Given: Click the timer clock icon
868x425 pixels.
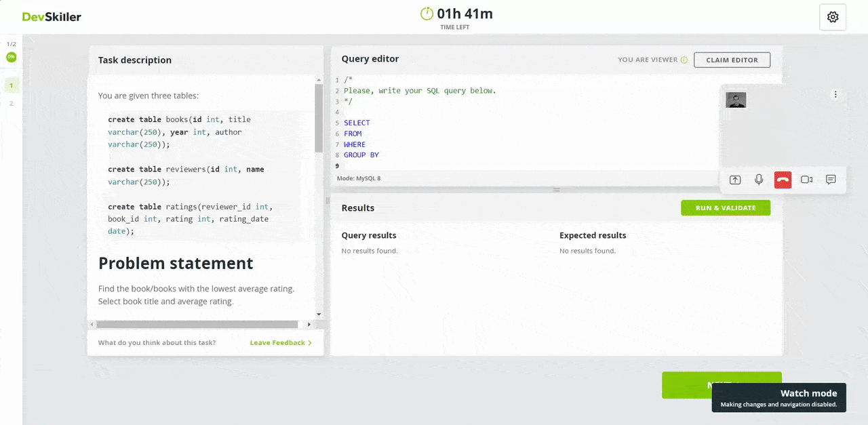Looking at the screenshot, I should 427,14.
